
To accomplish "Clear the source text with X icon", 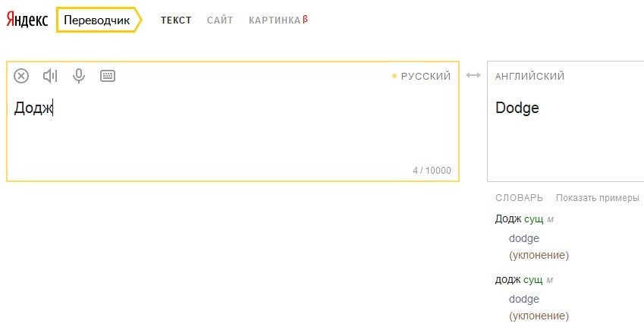I will tap(21, 76).
